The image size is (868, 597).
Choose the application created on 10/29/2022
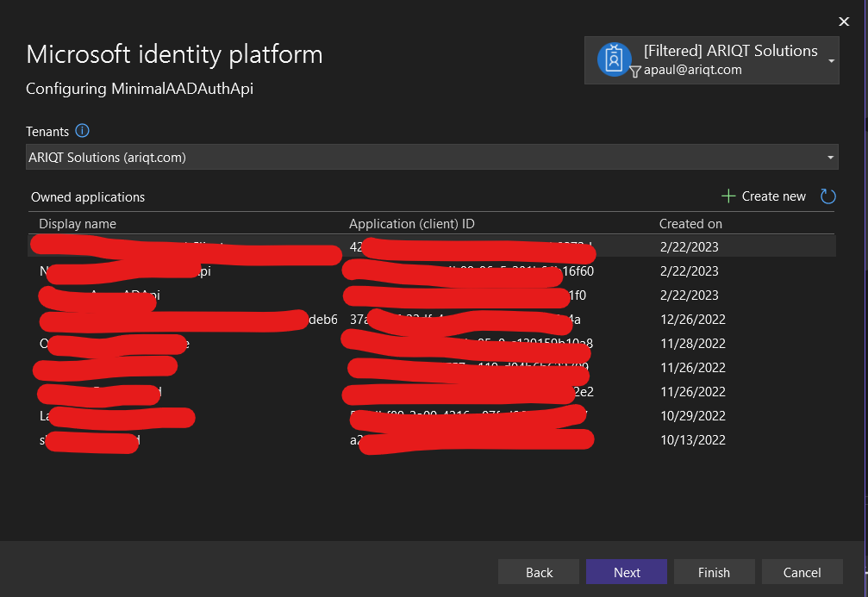692,416
